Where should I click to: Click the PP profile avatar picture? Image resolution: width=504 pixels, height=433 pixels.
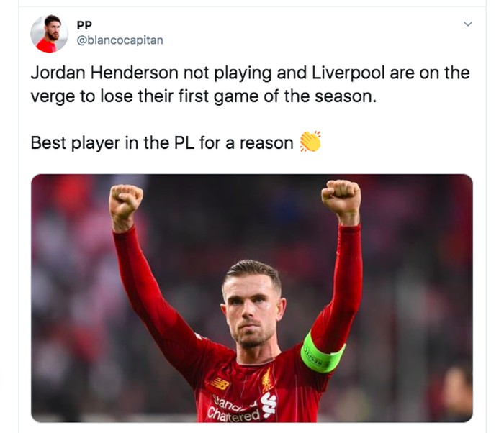pos(49,33)
